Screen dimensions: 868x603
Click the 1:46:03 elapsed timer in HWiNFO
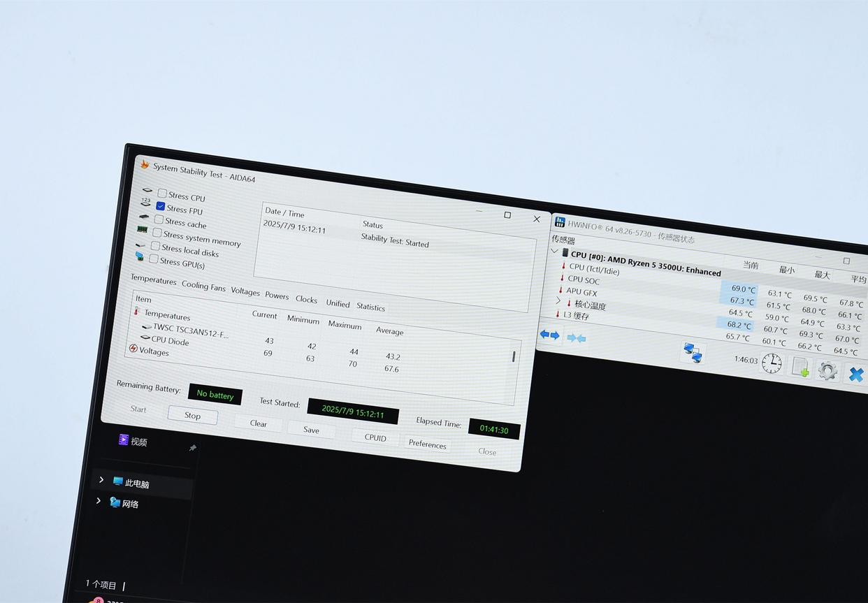point(746,360)
